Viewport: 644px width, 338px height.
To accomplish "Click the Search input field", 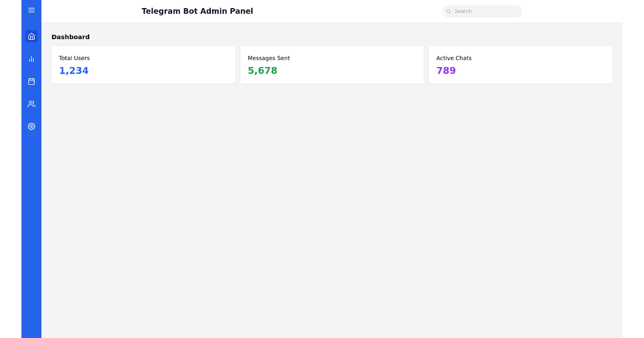I will (482, 11).
